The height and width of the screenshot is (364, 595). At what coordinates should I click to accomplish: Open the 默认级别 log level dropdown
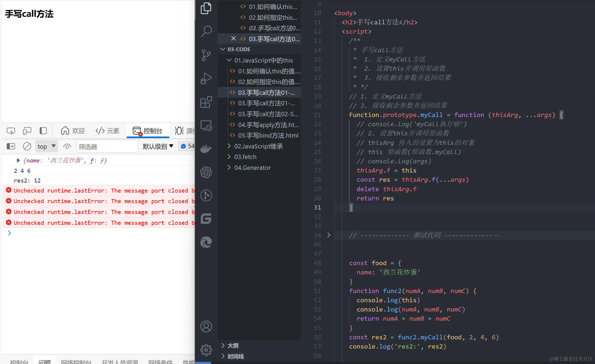pyautogui.click(x=158, y=147)
